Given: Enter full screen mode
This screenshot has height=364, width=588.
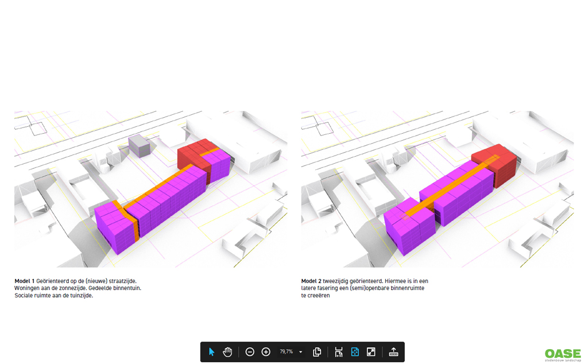Looking at the screenshot, I should [x=371, y=352].
